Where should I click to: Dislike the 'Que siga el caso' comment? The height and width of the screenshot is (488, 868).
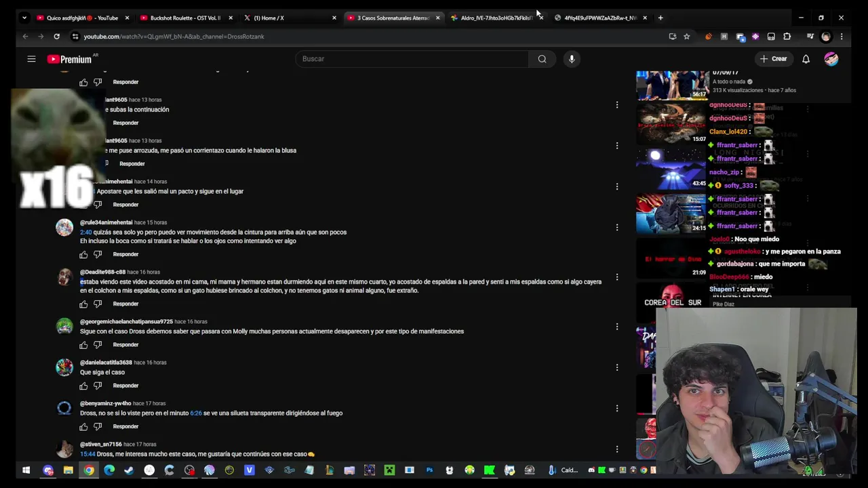coord(98,386)
